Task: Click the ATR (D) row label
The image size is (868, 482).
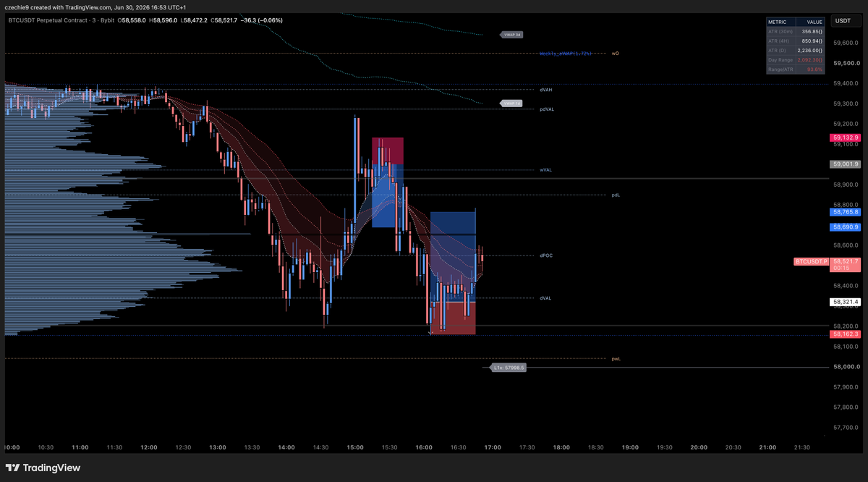Action: point(777,50)
